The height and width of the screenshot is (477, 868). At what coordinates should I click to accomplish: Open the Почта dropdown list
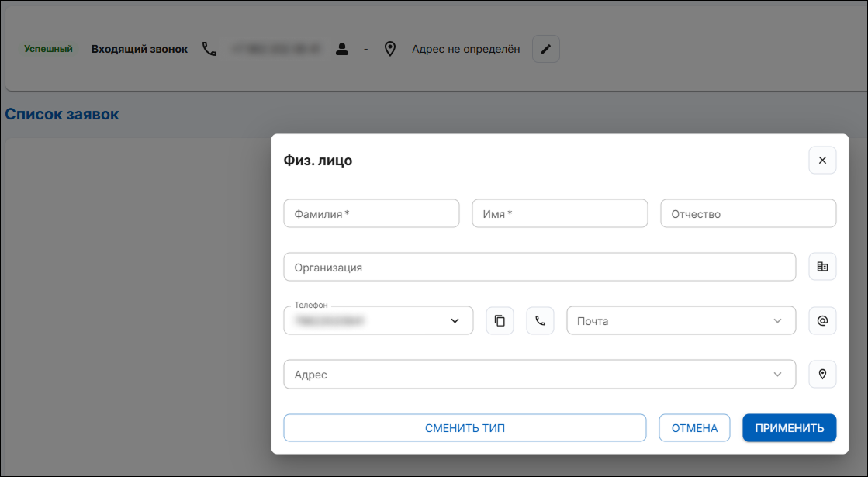[777, 321]
